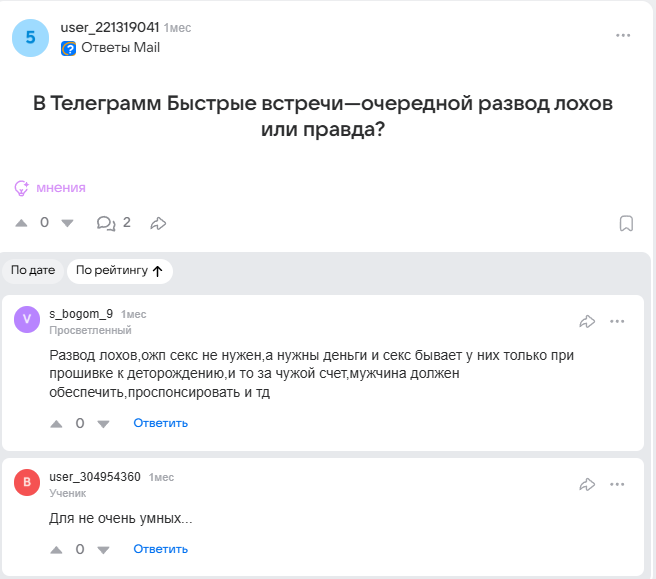Sort answers by rating

click(120, 270)
